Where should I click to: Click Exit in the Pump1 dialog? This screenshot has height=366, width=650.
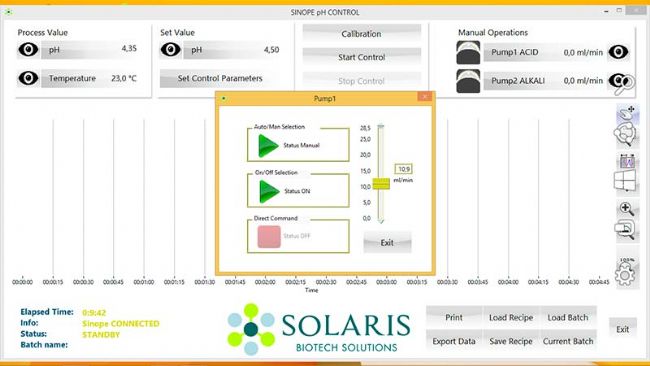(387, 242)
